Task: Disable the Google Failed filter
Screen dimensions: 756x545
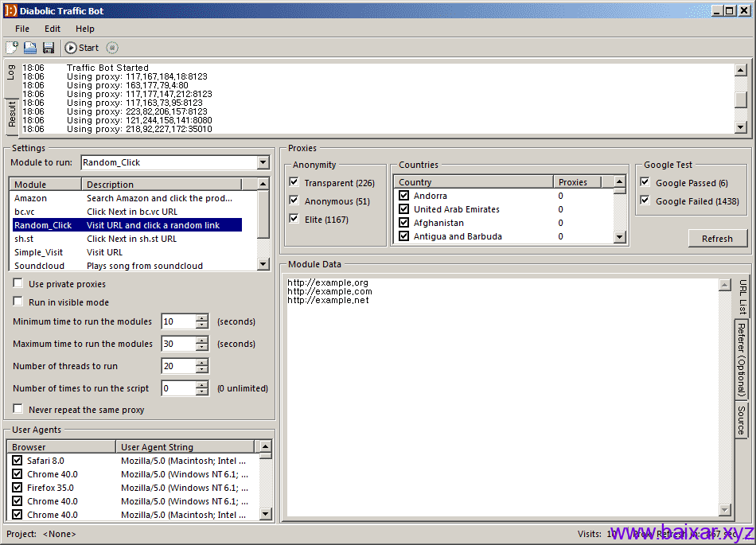Action: point(645,200)
